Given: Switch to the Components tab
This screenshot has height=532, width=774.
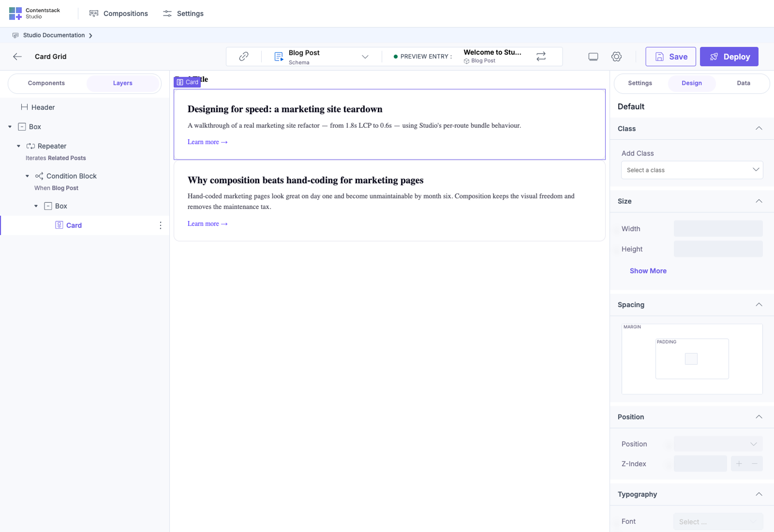Looking at the screenshot, I should coord(46,83).
